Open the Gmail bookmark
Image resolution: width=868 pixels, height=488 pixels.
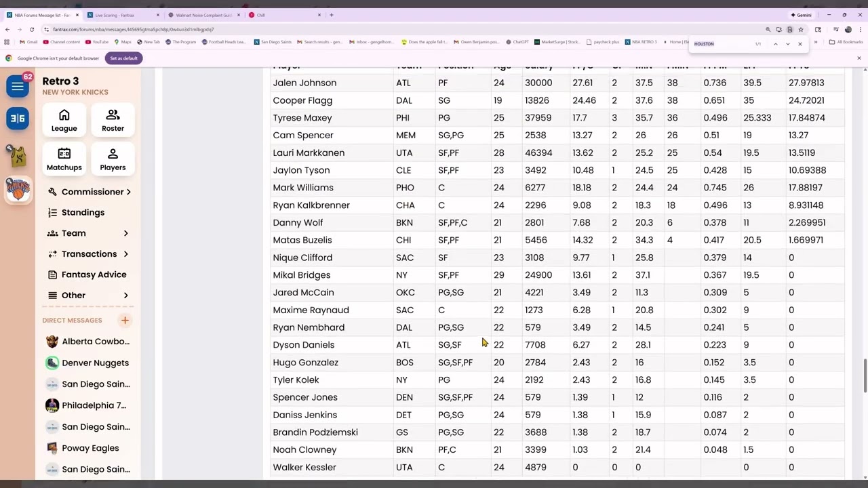28,42
